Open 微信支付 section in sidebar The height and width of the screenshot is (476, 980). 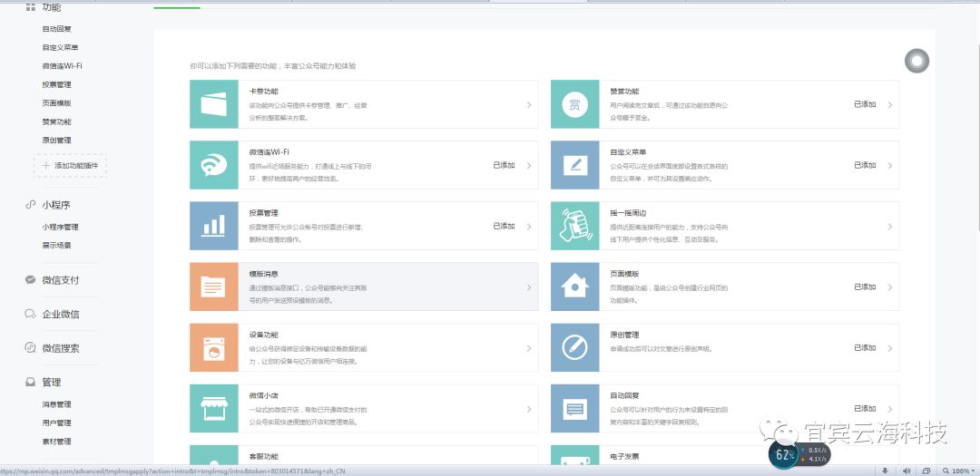[62, 280]
